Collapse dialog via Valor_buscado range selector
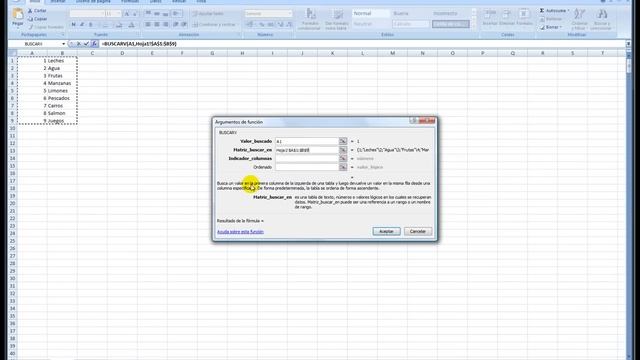Screen dimensions: 640x360 click(343, 141)
